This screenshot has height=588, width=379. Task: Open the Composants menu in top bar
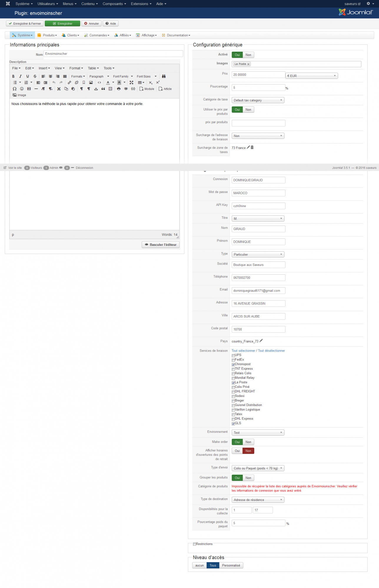pos(114,4)
